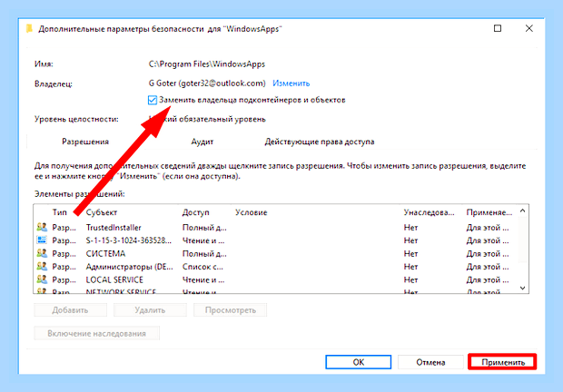This screenshot has height=392, width=563.
Task: Click owner name G Goter (goter32@outlook.com)
Action: 207,83
